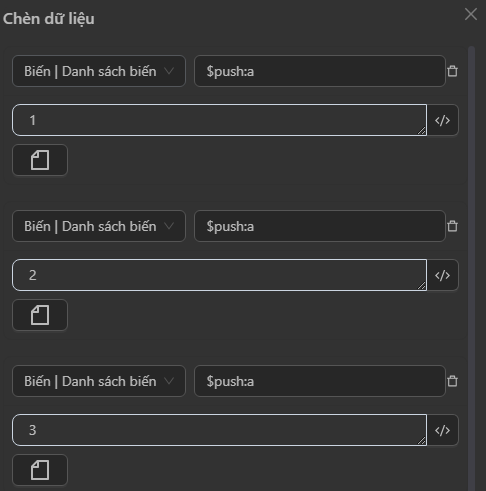Focus the first $push:a variable name field

pyautogui.click(x=320, y=71)
